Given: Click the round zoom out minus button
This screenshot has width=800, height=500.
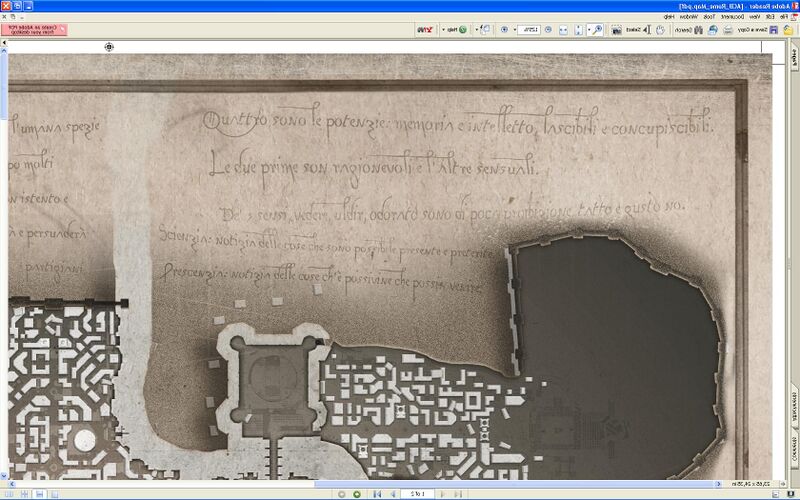Looking at the screenshot, I should coord(548,30).
